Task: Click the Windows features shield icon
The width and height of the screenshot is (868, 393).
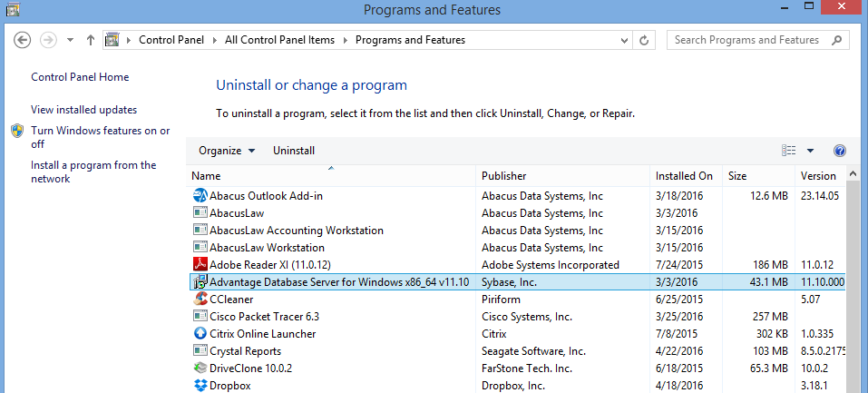Action: [17, 131]
